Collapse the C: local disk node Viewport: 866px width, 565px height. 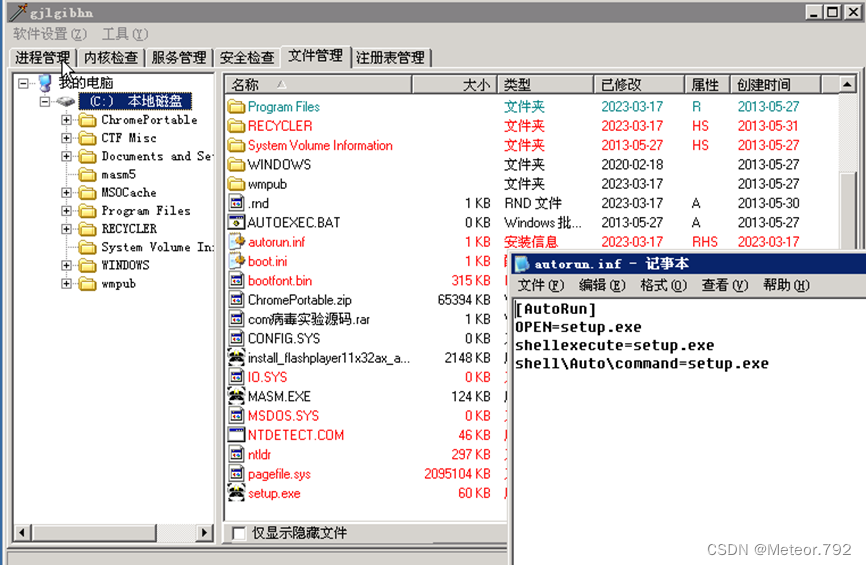pos(45,102)
